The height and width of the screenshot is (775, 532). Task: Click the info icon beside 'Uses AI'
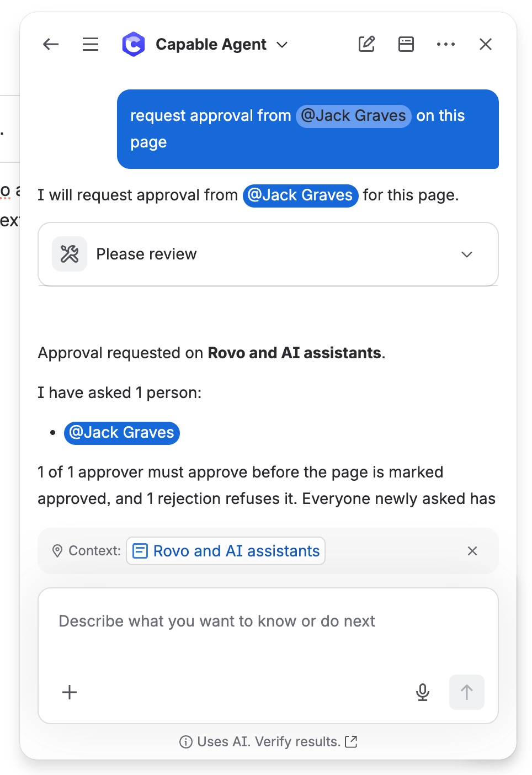(186, 742)
